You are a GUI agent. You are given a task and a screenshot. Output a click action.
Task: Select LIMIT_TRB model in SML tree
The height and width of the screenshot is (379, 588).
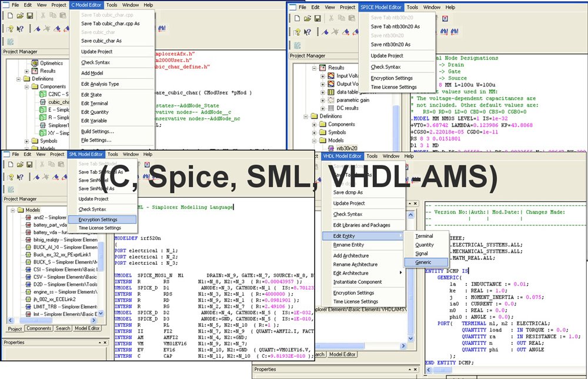[x=65, y=307]
